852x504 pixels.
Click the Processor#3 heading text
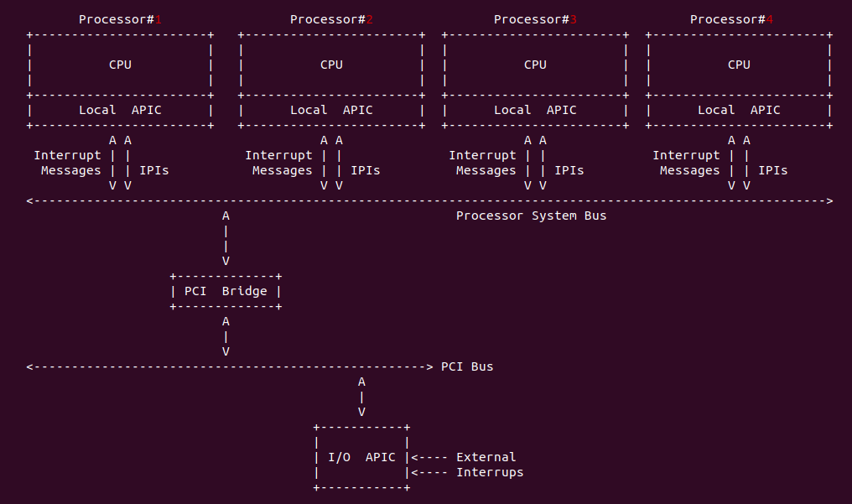click(x=535, y=19)
